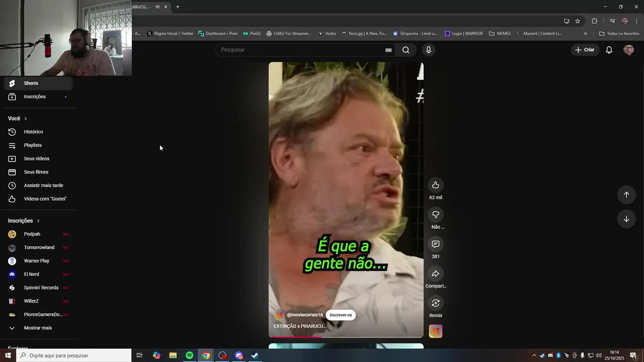Open the on-screen keyboard icon in search
This screenshot has height=362, width=644.
(388, 50)
